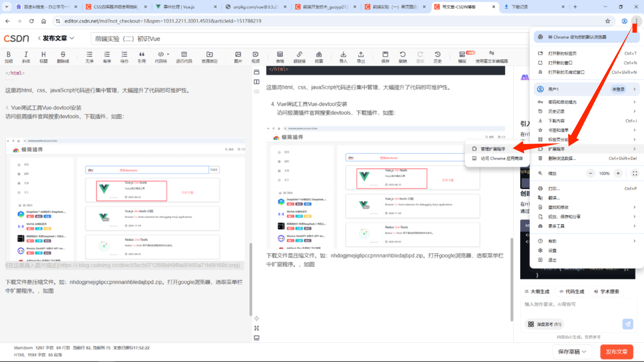Select 删除浏览数据 in the Chrome menu
Viewport: 644px width, 362px height.
[x=587, y=158]
